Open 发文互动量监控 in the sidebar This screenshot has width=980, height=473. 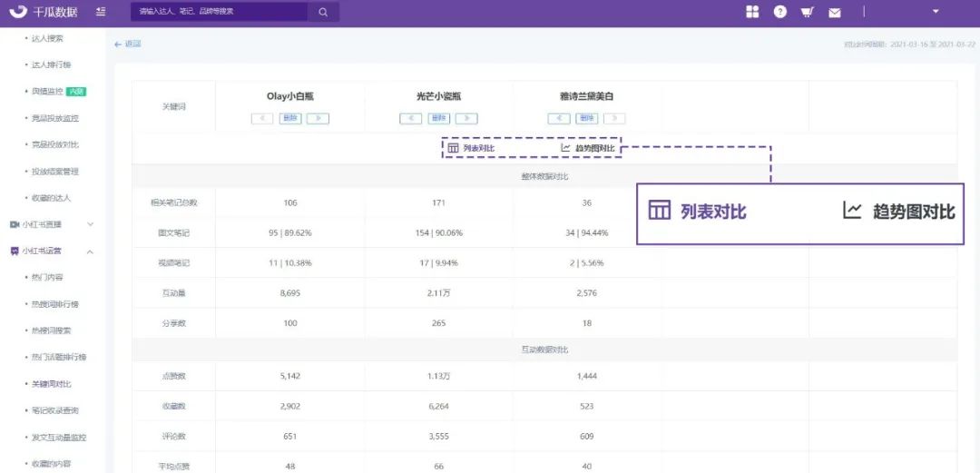59,437
